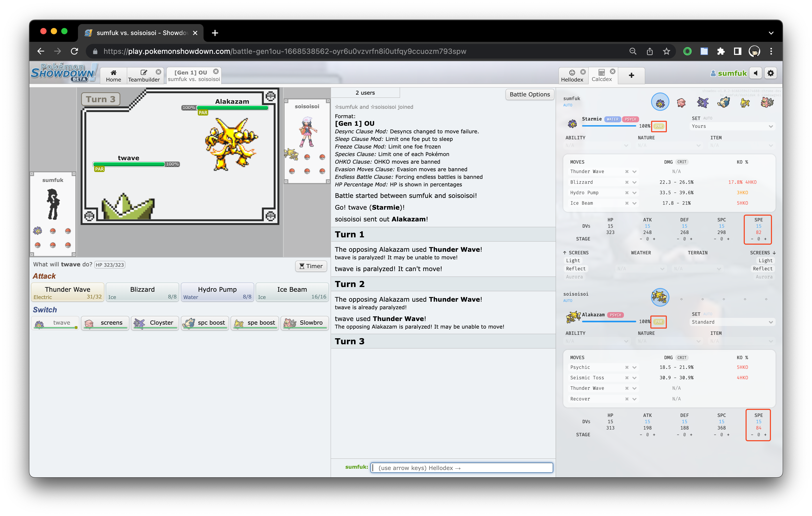Expand Starmie's Thunder Wave move dropdown

pos(634,171)
